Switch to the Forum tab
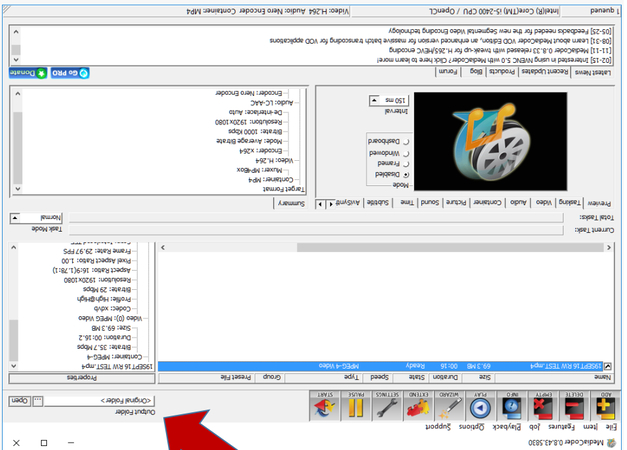 [448, 72]
